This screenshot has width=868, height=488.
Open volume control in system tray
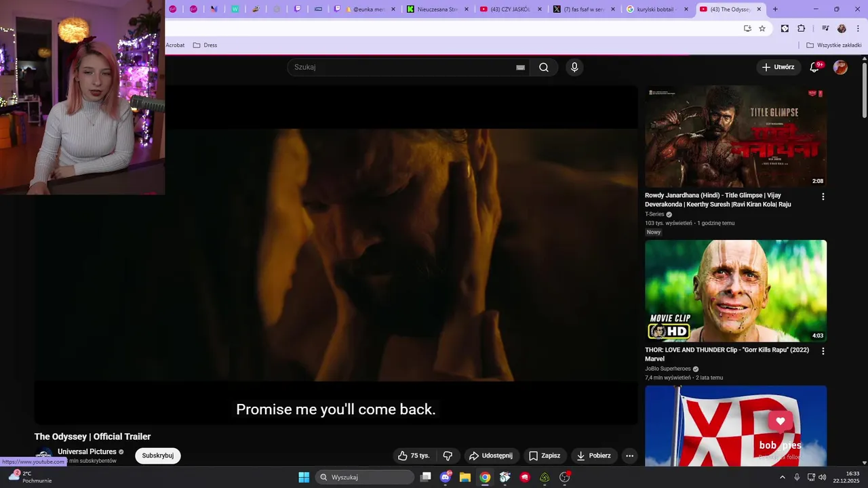pyautogui.click(x=823, y=477)
